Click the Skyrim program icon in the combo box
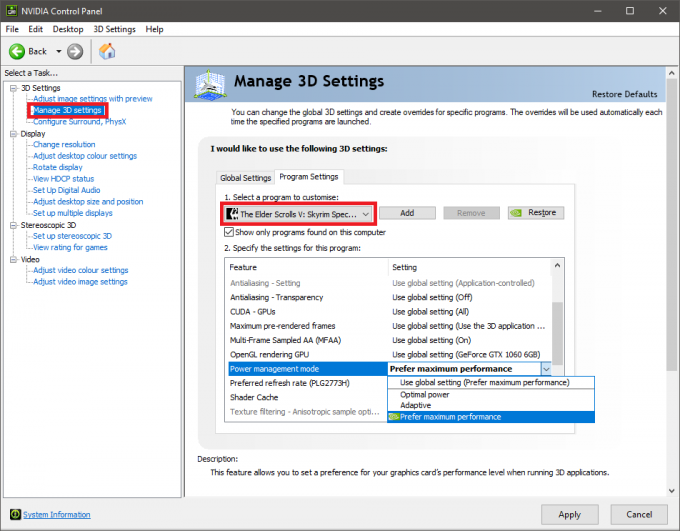680x531 pixels. [232, 214]
